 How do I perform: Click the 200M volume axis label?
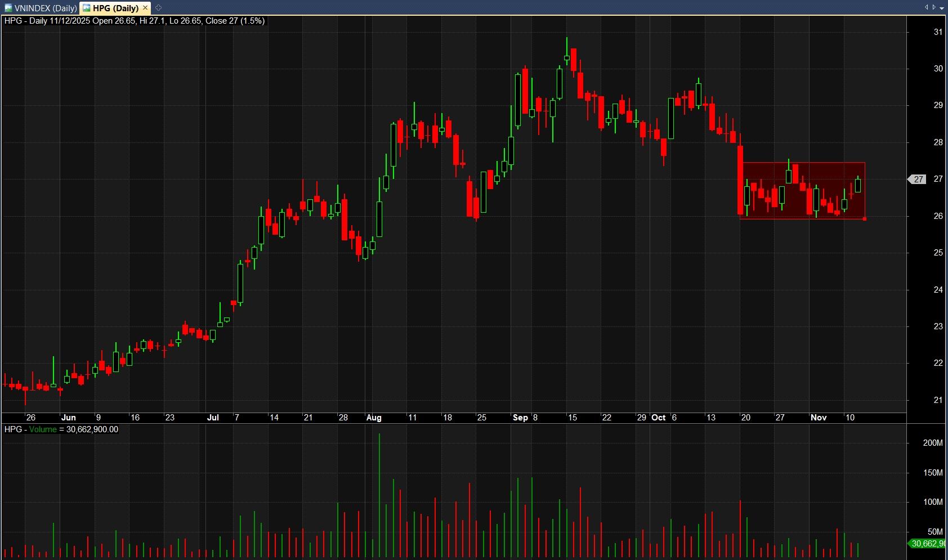coord(933,443)
